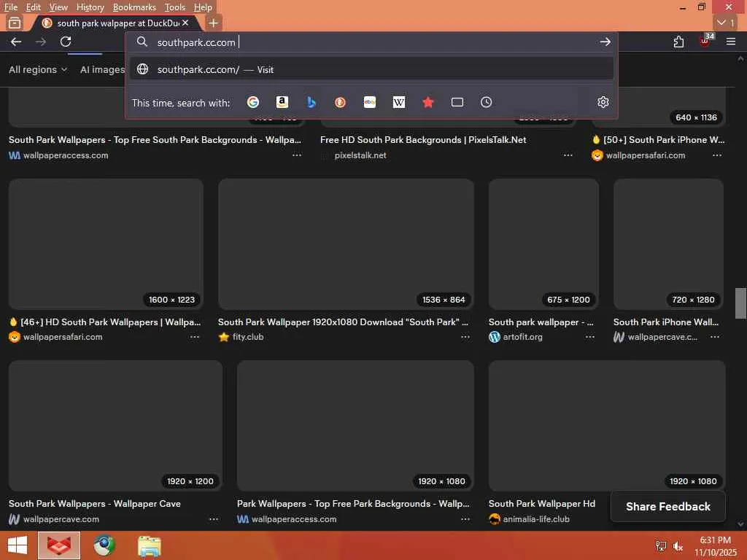This screenshot has width=747, height=560.
Task: Open options for artofit.org result
Action: [x=589, y=337]
